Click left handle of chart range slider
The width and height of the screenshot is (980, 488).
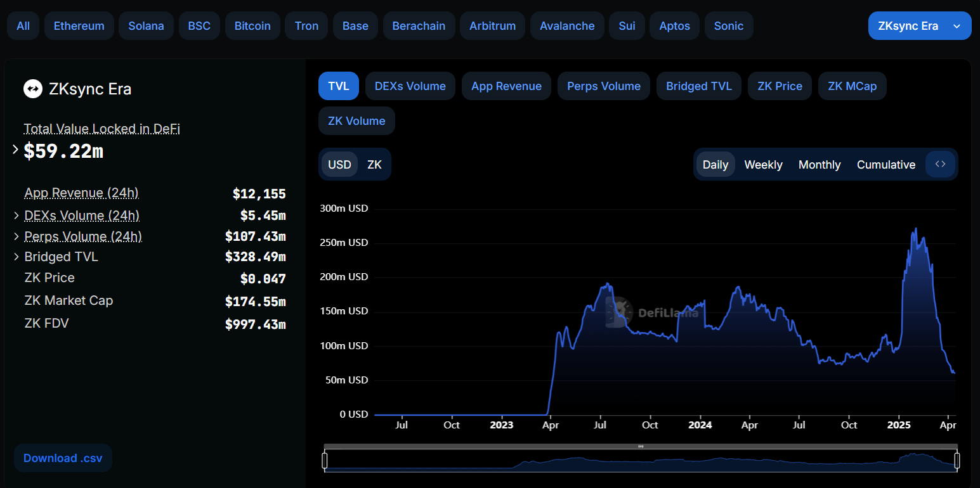tap(325, 461)
